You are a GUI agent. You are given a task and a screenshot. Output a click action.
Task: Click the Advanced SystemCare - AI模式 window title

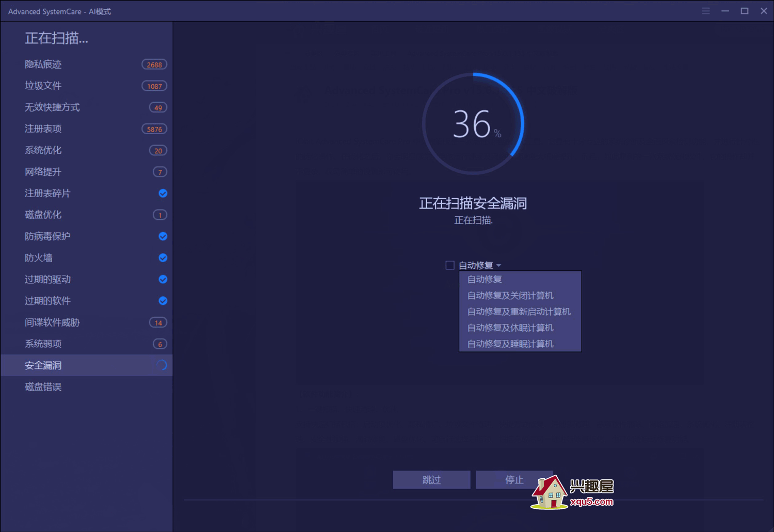(59, 11)
